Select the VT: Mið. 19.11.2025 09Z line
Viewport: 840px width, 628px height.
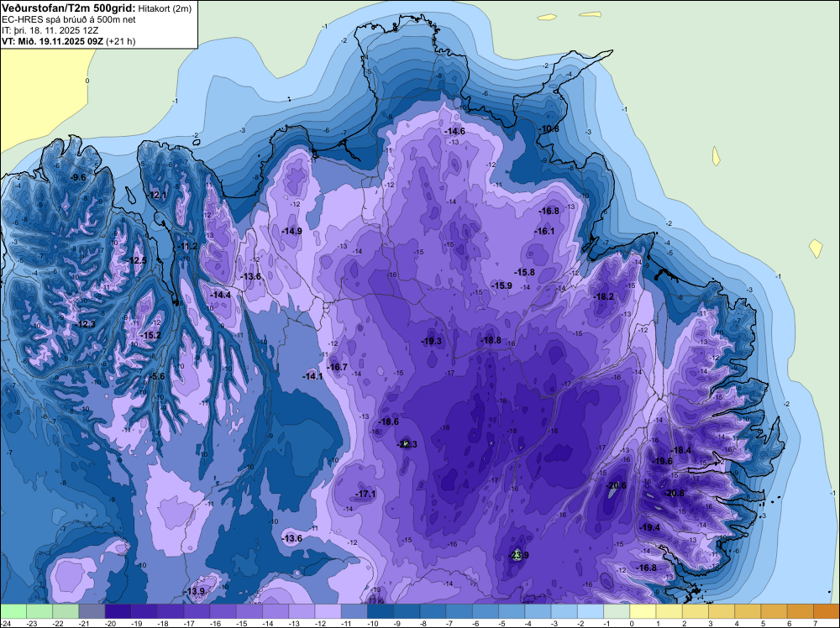tap(69, 41)
